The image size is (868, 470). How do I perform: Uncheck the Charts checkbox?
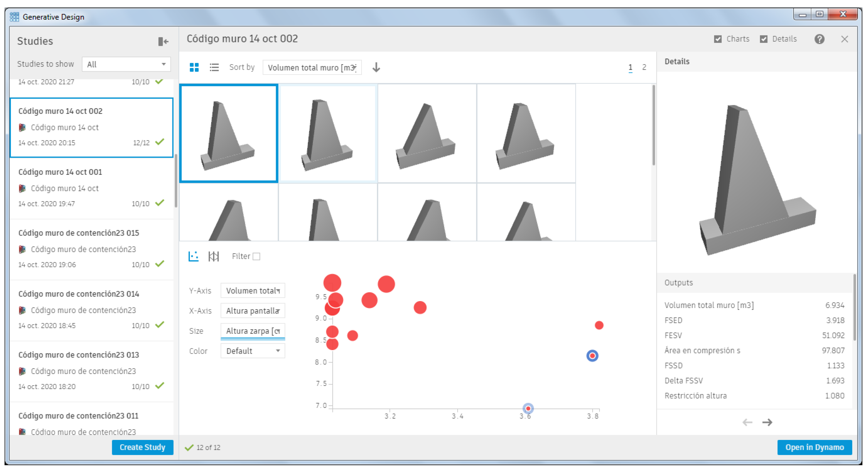[x=718, y=39]
